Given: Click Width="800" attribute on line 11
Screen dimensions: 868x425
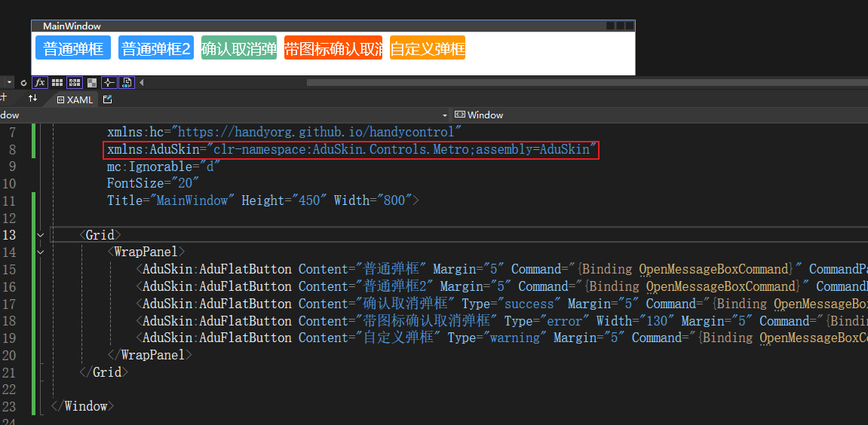Looking at the screenshot, I should click(x=373, y=200).
